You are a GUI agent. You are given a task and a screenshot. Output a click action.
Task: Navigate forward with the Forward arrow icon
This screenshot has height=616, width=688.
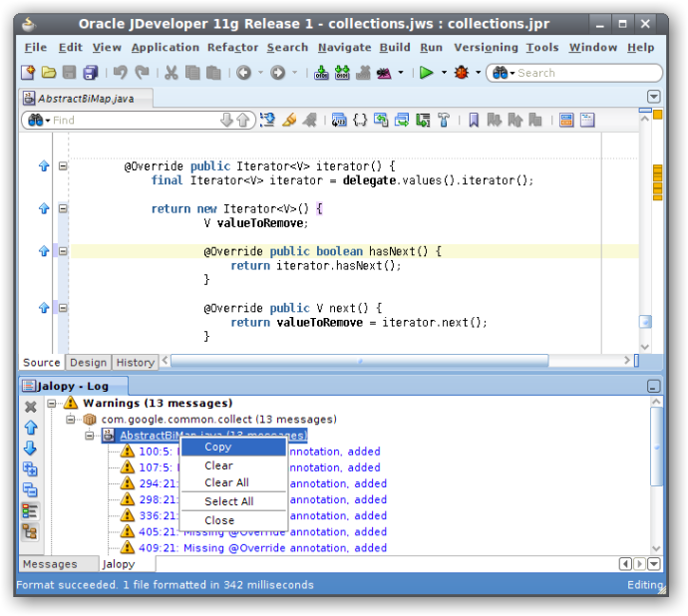coord(277,73)
